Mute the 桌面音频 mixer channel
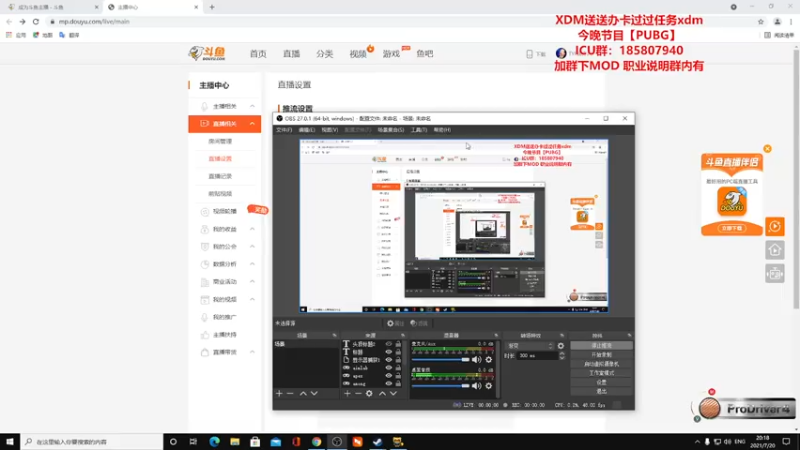This screenshot has height=450, width=800. coord(477,386)
